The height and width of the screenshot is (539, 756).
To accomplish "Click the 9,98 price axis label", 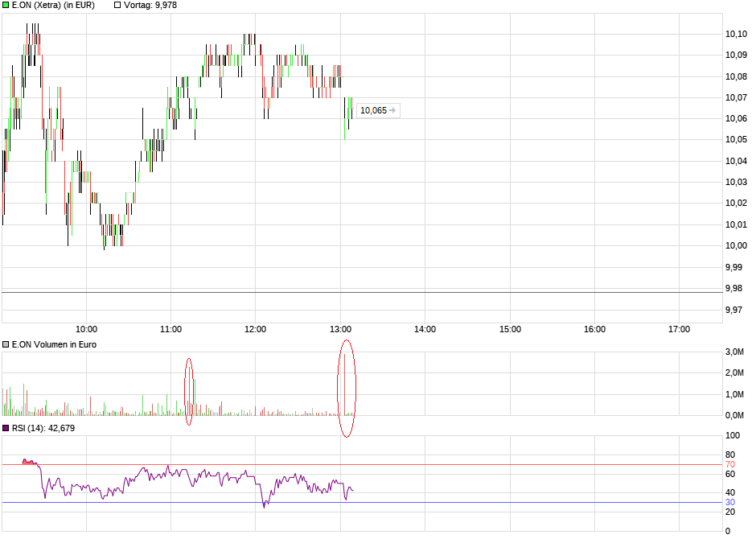I will coord(733,288).
